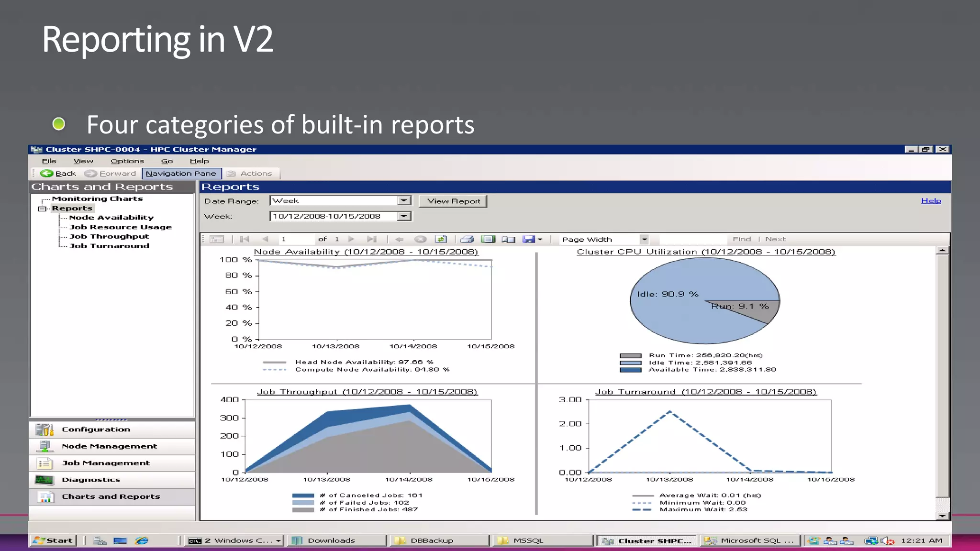
Task: Toggle the document map icon
Action: coord(216,239)
